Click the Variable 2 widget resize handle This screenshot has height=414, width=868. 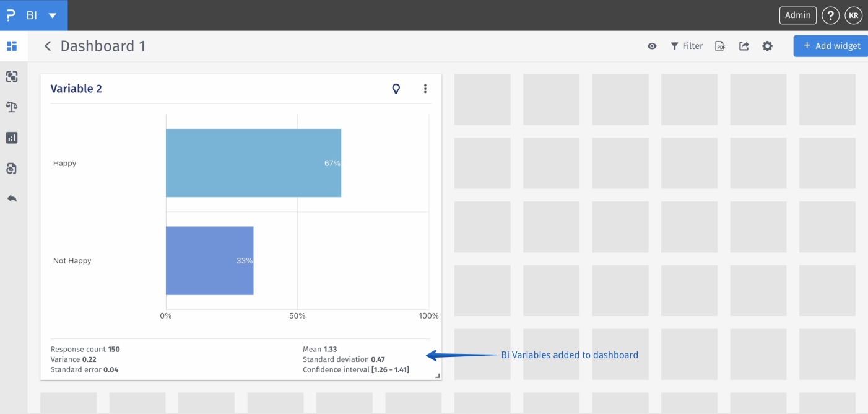[437, 376]
